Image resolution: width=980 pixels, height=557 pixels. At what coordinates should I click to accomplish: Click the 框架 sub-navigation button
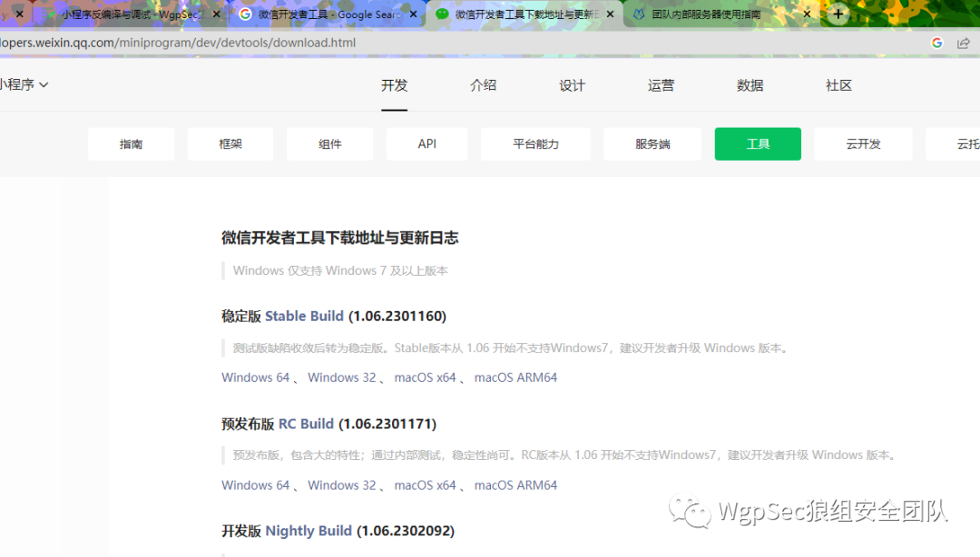(x=230, y=143)
